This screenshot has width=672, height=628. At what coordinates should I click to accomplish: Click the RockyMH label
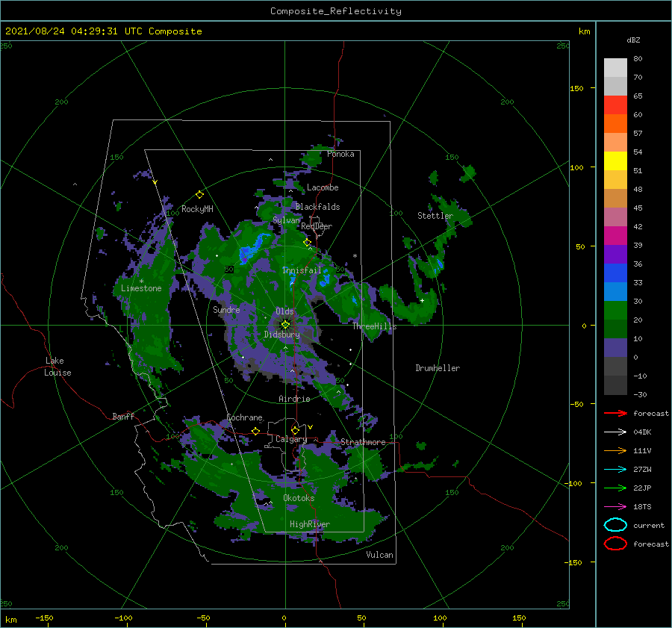(197, 209)
